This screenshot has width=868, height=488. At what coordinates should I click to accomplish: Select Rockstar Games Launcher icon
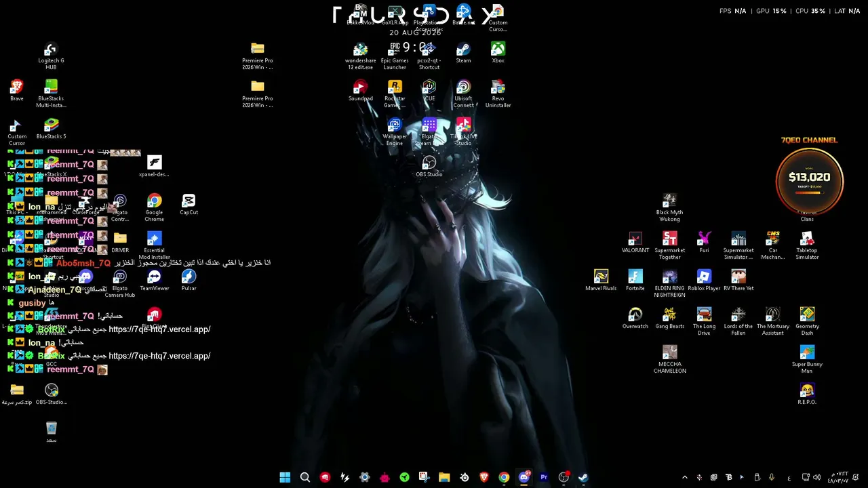tap(395, 94)
